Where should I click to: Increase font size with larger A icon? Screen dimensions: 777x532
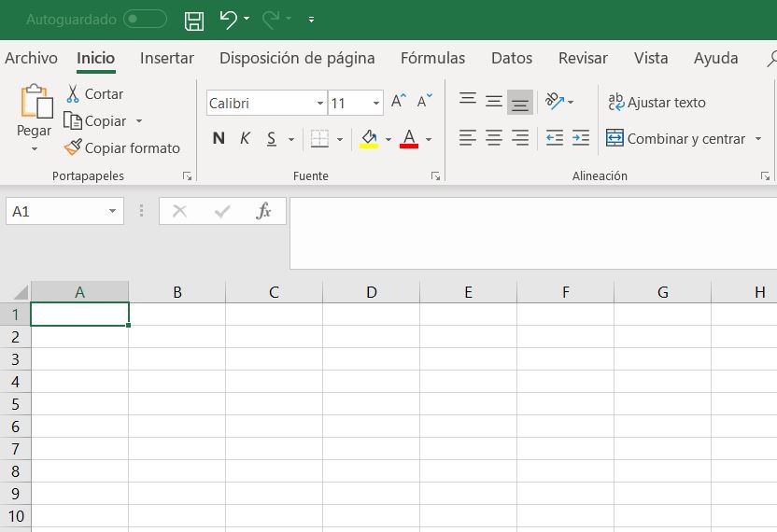coord(399,103)
